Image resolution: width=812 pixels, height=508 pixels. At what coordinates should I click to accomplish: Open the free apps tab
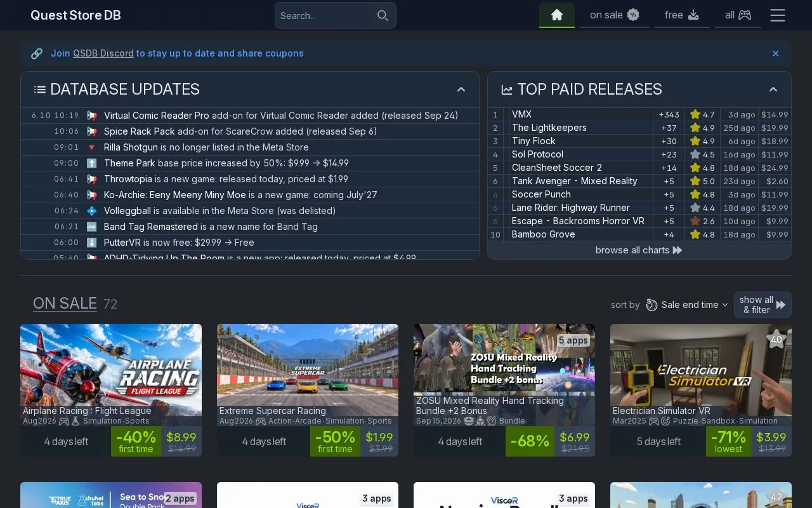pos(682,15)
